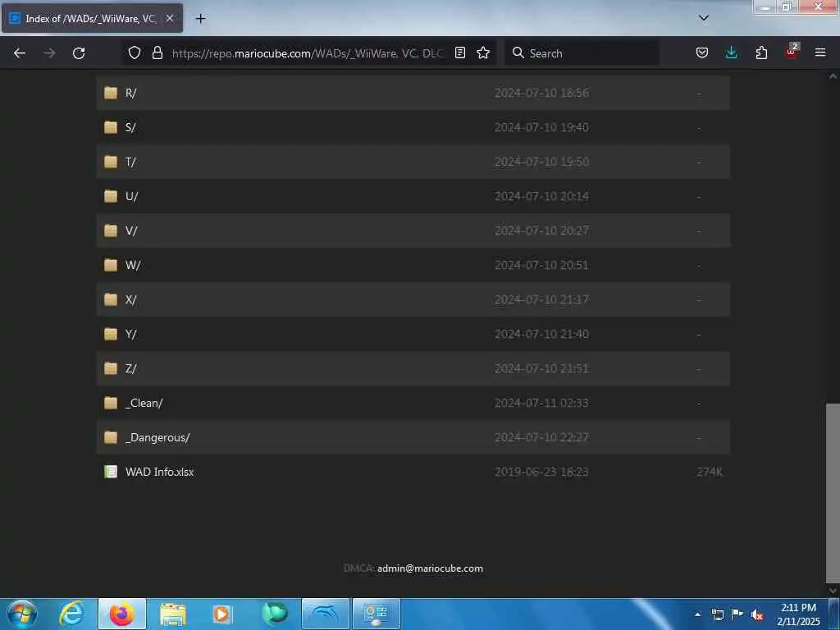Click the date 2019-06-23 18:23
This screenshot has width=840, height=630.
coord(541,472)
